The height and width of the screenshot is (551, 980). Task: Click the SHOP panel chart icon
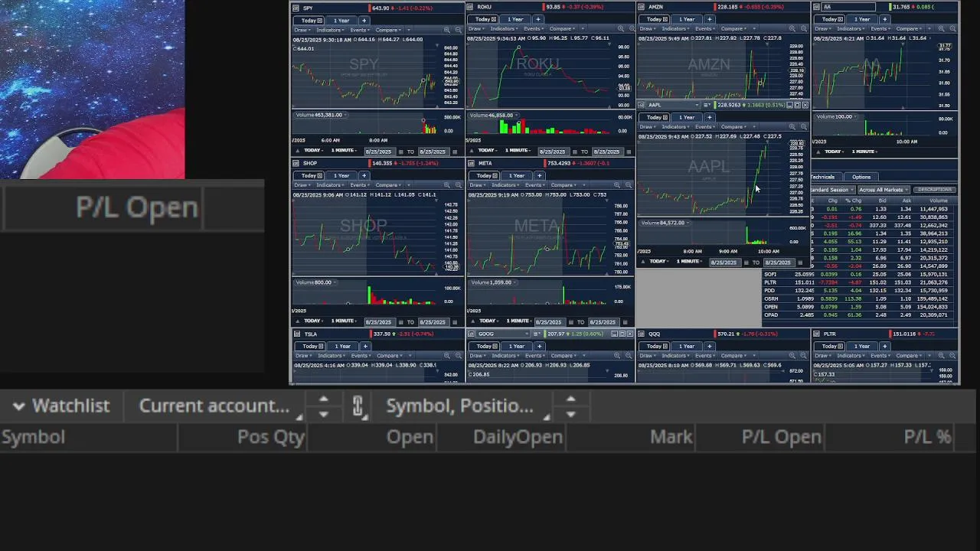click(x=296, y=163)
